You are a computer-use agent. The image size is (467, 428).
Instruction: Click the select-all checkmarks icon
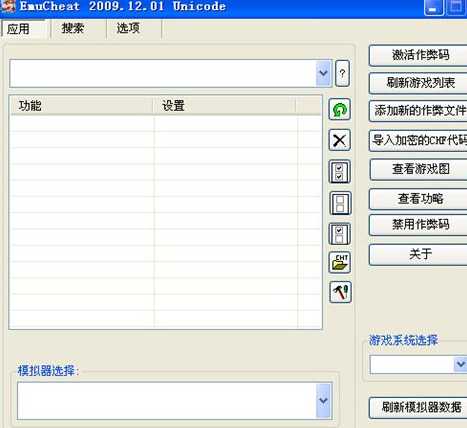click(x=339, y=172)
